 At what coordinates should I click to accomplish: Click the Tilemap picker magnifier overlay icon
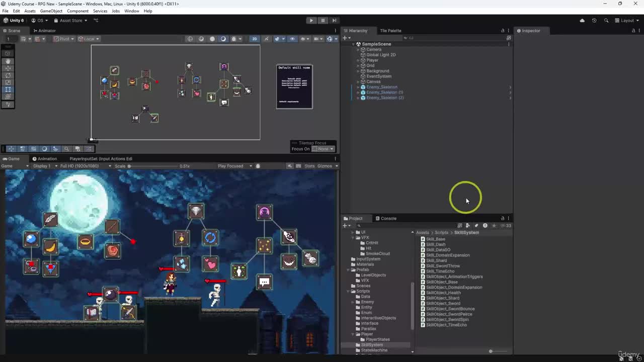click(x=66, y=149)
